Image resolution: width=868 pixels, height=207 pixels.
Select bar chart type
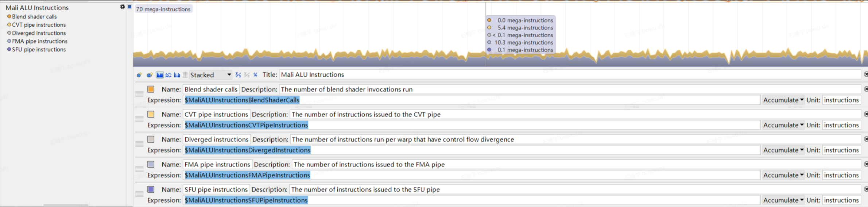tap(177, 75)
